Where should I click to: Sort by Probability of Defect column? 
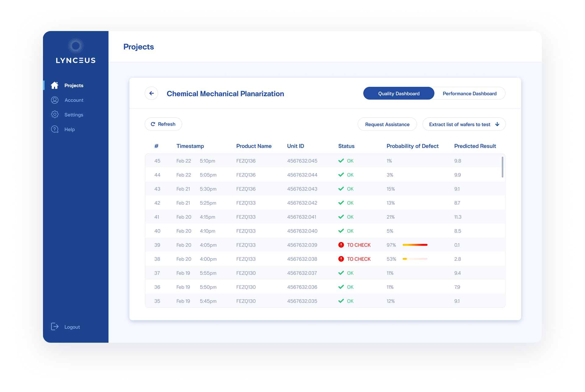412,146
